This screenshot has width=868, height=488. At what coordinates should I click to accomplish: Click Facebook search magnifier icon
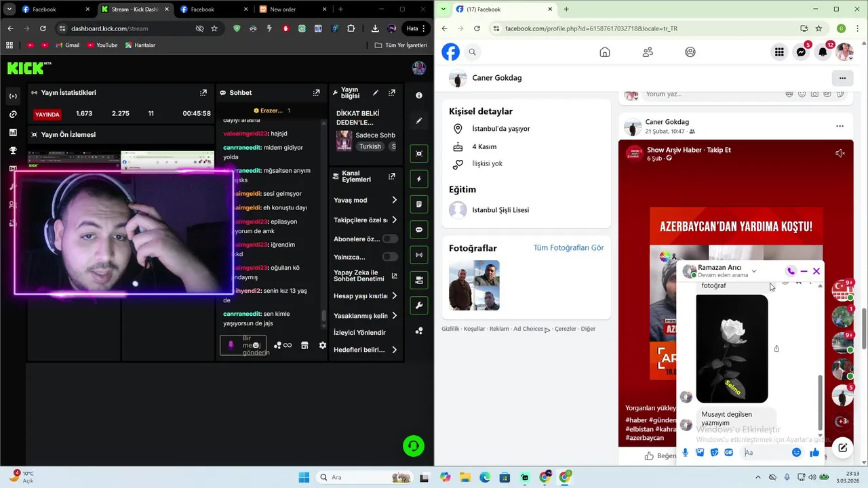(x=473, y=52)
